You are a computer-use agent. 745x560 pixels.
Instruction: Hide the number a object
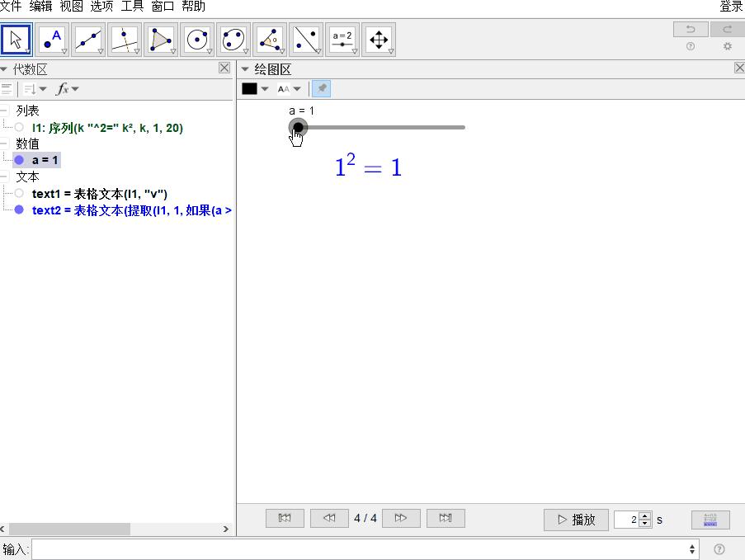[x=19, y=160]
